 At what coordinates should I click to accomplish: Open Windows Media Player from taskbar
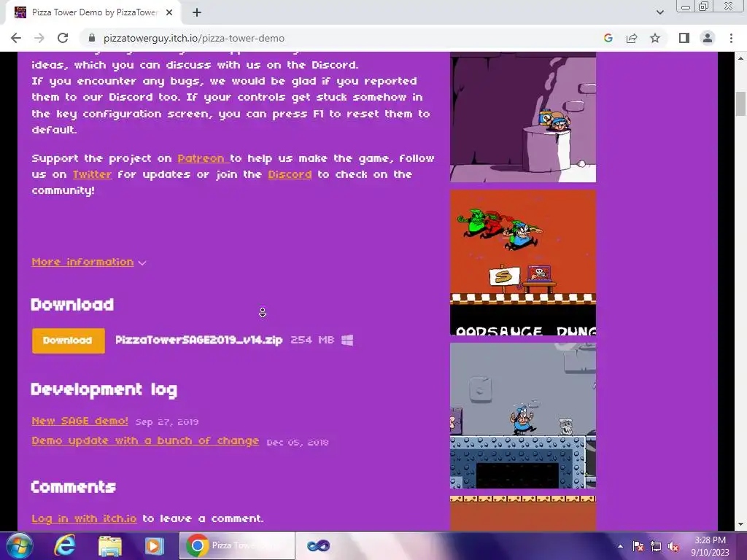pos(153,545)
